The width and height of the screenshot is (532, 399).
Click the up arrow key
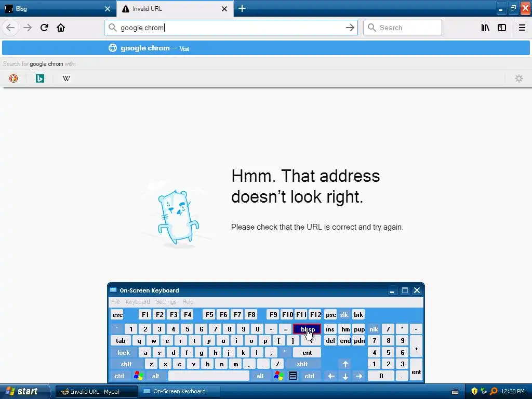coord(345,364)
